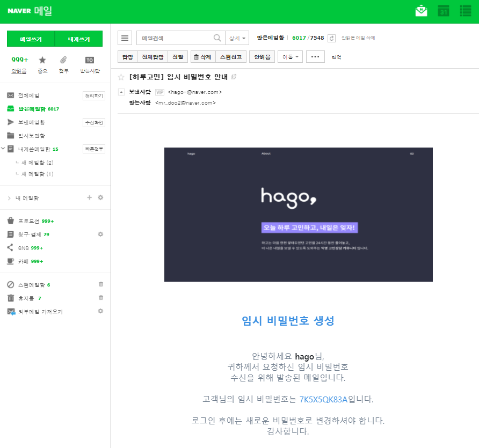Open 전체메일 folder
Image resolution: width=479 pixels, height=448 pixels.
point(28,96)
